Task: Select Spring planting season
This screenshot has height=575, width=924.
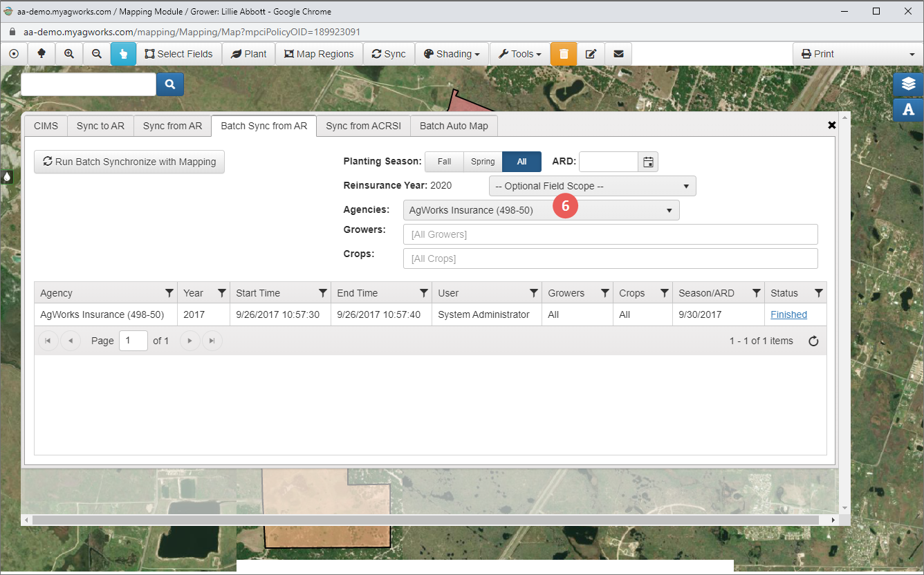Action: pyautogui.click(x=483, y=162)
